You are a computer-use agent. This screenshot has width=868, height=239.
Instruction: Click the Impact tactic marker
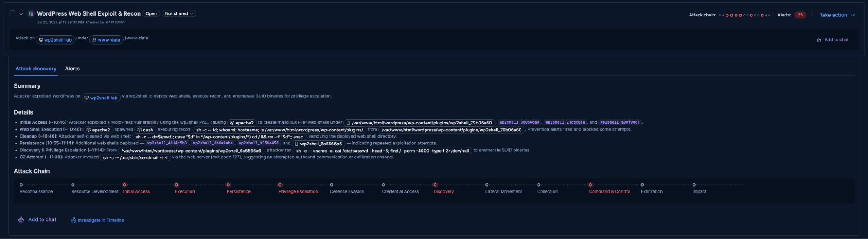694,185
